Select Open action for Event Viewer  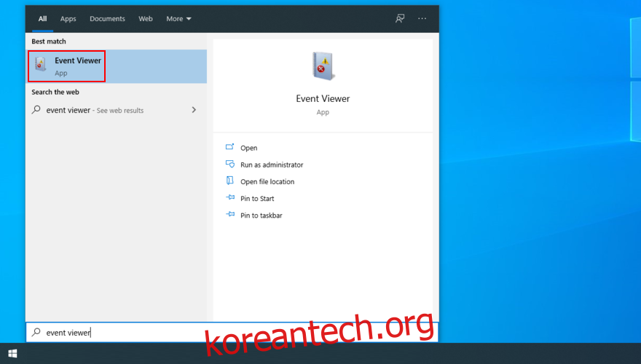click(x=248, y=148)
